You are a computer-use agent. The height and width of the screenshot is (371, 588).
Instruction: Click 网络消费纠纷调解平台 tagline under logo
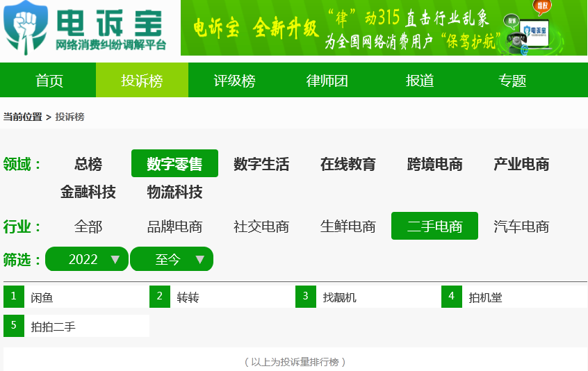111,45
